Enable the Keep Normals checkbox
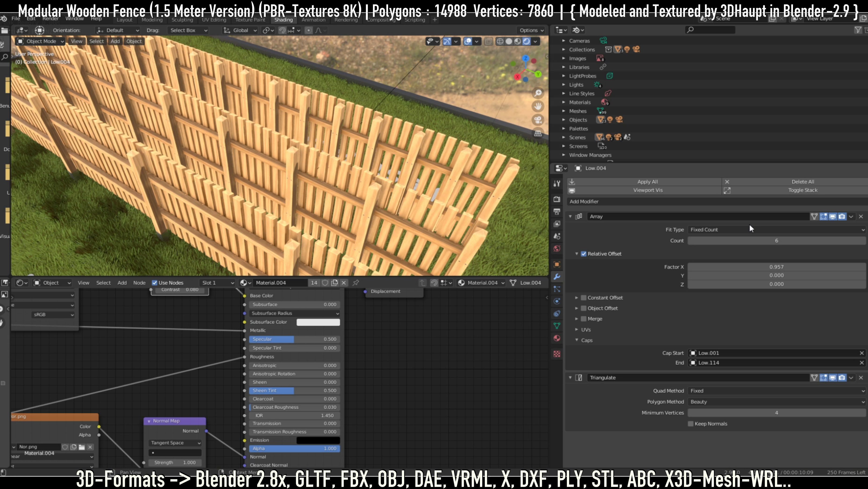The height and width of the screenshot is (489, 868). pyautogui.click(x=690, y=424)
